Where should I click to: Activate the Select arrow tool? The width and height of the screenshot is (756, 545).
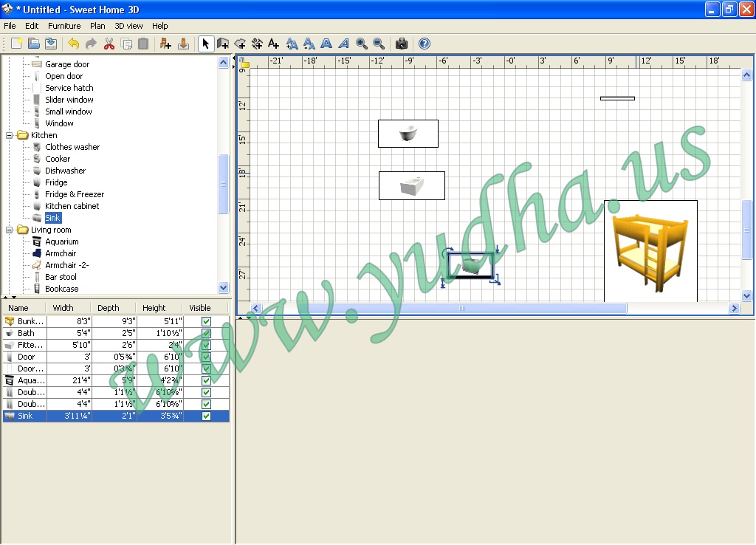[206, 44]
